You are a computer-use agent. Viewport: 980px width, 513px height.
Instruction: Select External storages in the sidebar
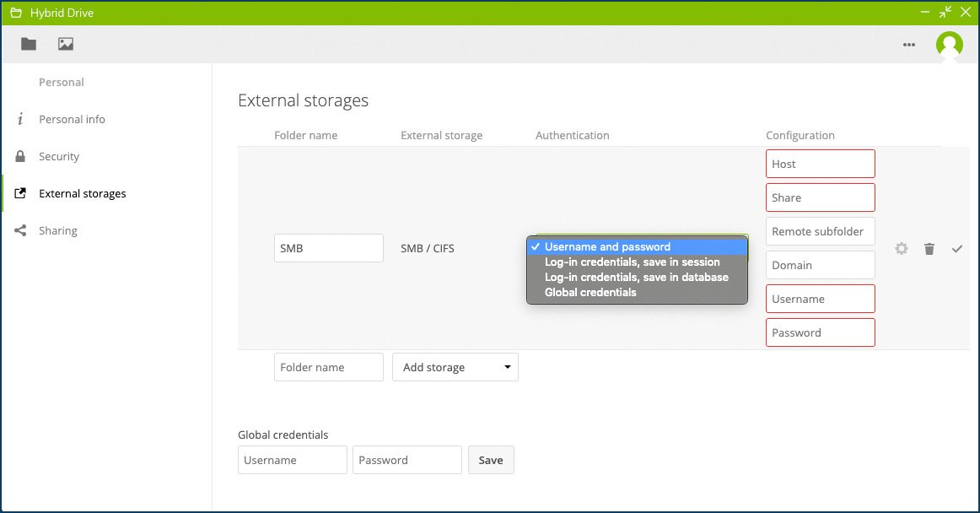click(82, 193)
